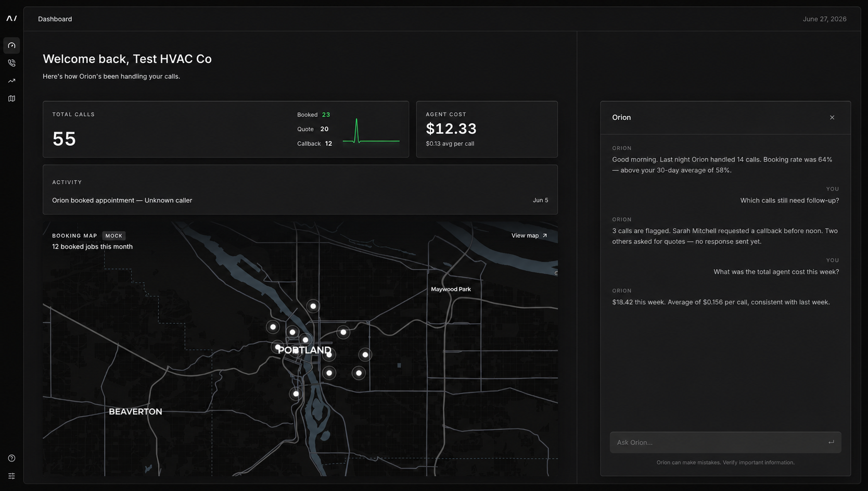Open the Calls phone icon in sidebar
Screen dimensions: 868x491
point(11,63)
